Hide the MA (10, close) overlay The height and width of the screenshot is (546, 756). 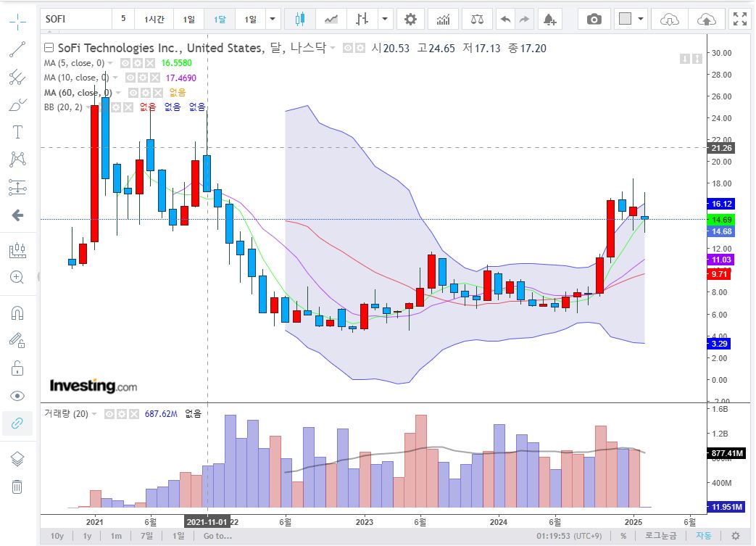(x=130, y=78)
